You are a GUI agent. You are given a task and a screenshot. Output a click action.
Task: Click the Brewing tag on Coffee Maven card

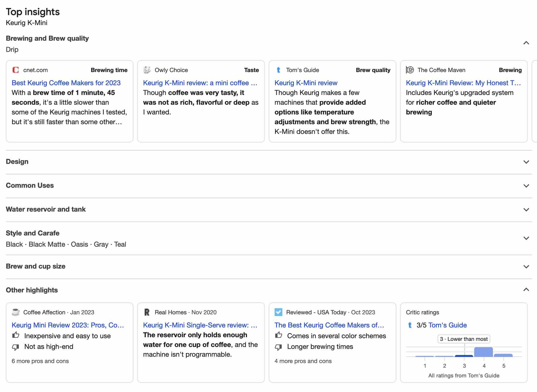coord(510,70)
